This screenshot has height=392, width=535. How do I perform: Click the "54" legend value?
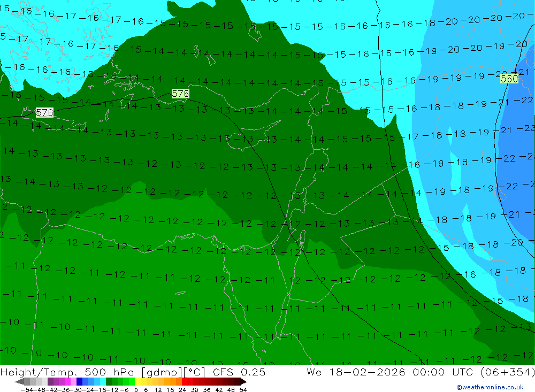(243, 390)
